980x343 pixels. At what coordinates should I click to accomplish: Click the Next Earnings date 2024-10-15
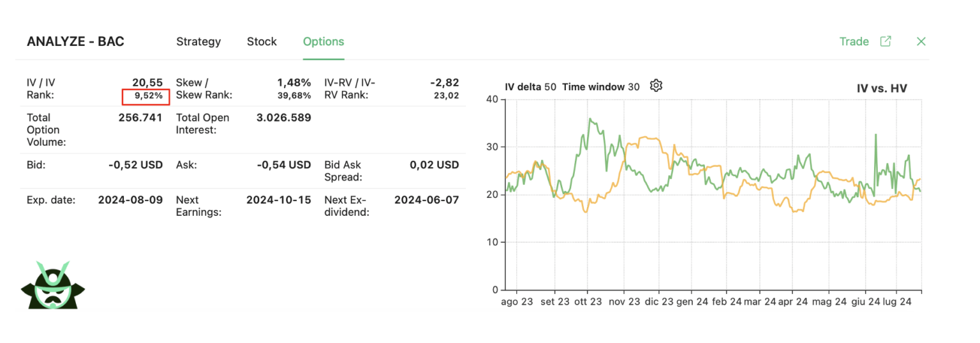[279, 200]
